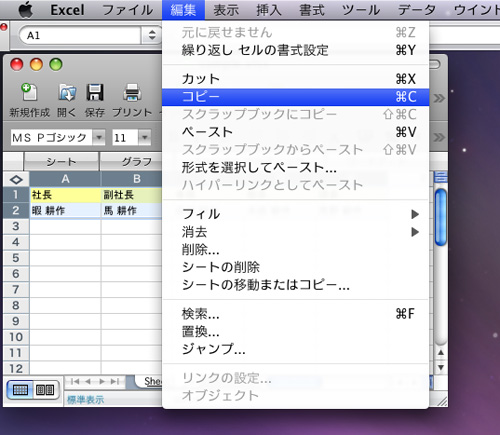Expand upper toolbar overflow chevron
The image size is (500, 435).
point(439,98)
